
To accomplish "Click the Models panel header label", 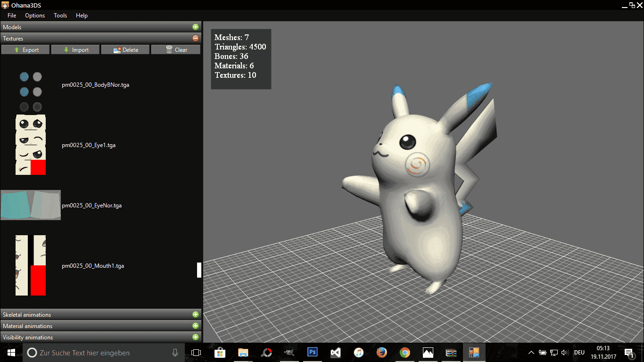I will coord(12,27).
